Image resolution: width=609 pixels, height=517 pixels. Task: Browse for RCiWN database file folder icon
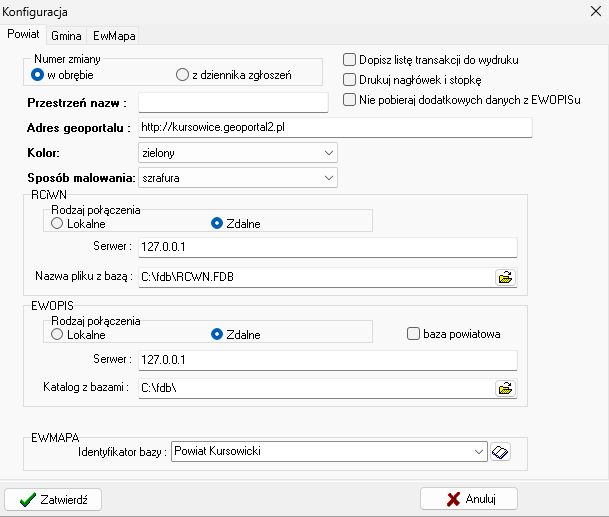(505, 277)
